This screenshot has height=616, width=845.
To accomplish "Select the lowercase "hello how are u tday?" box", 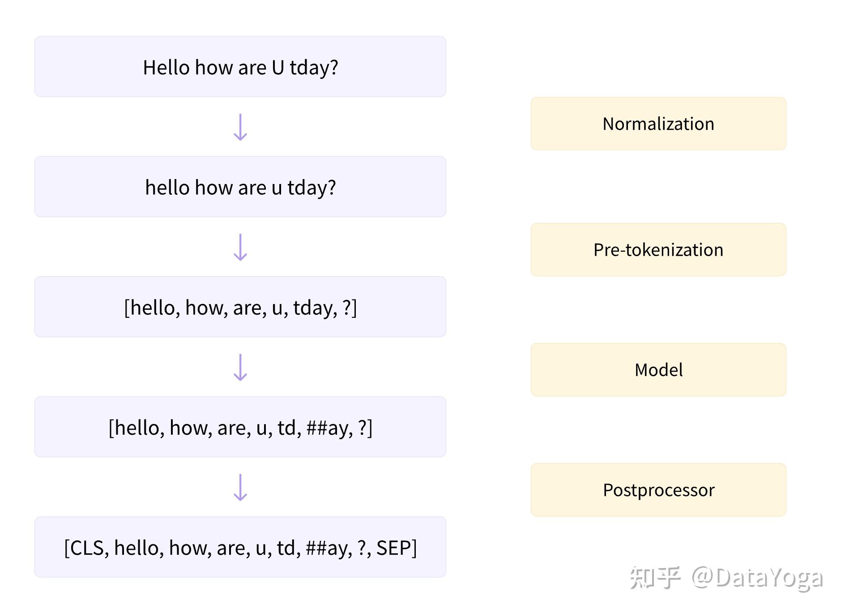I will [240, 187].
